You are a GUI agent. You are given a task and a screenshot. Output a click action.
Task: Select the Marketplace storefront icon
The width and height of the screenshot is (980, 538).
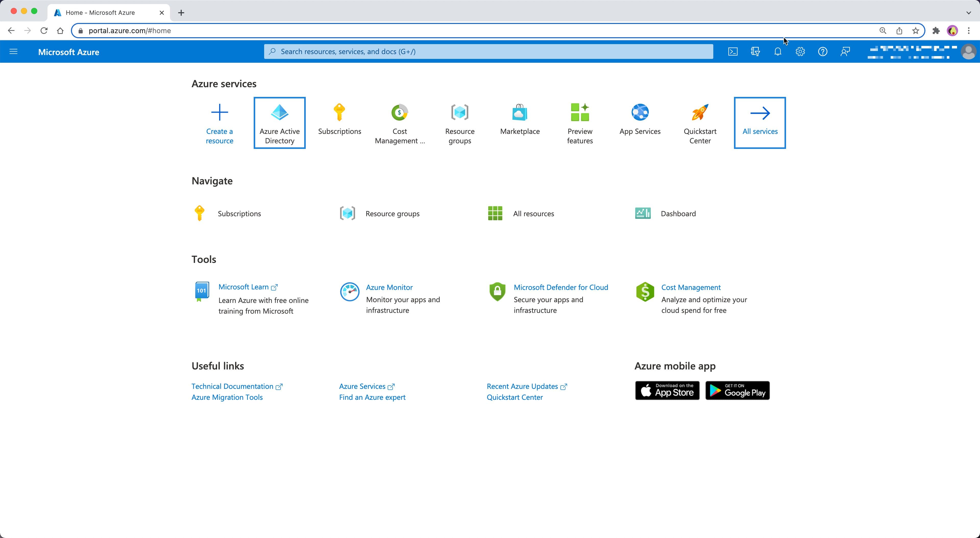[519, 112]
